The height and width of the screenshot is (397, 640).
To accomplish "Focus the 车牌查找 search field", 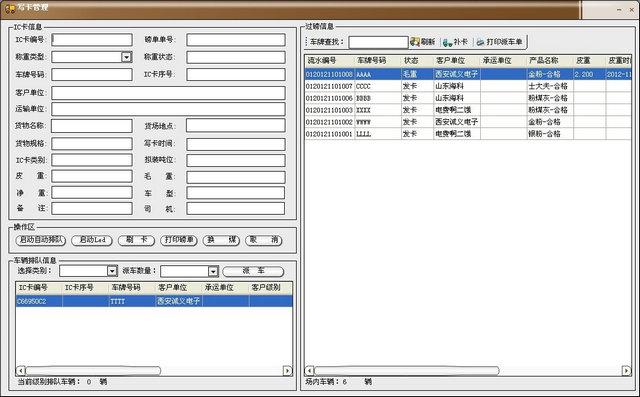I will 378,42.
